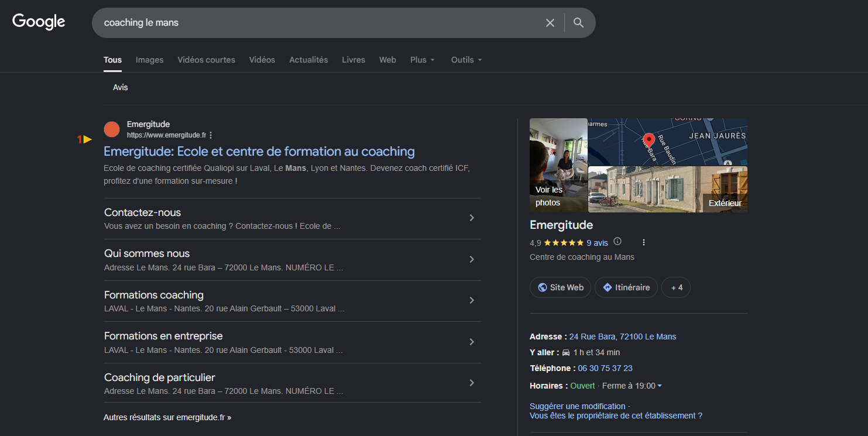
Task: Click the https://www.emergitude.fr URL text
Action: click(x=166, y=135)
